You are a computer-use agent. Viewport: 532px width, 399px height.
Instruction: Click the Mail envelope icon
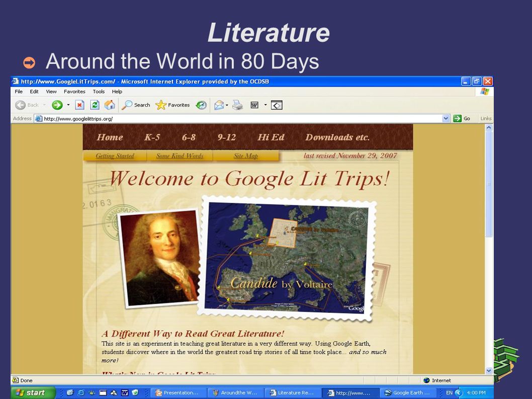(x=219, y=105)
